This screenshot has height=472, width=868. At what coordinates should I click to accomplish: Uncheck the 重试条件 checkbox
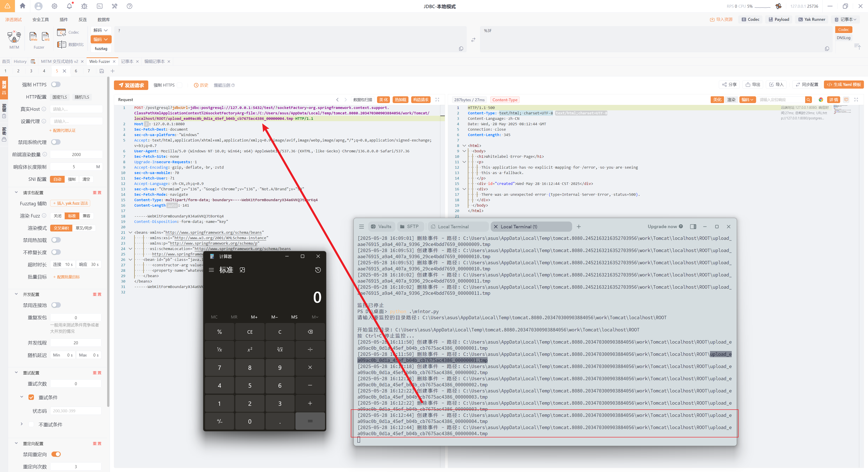[31, 397]
